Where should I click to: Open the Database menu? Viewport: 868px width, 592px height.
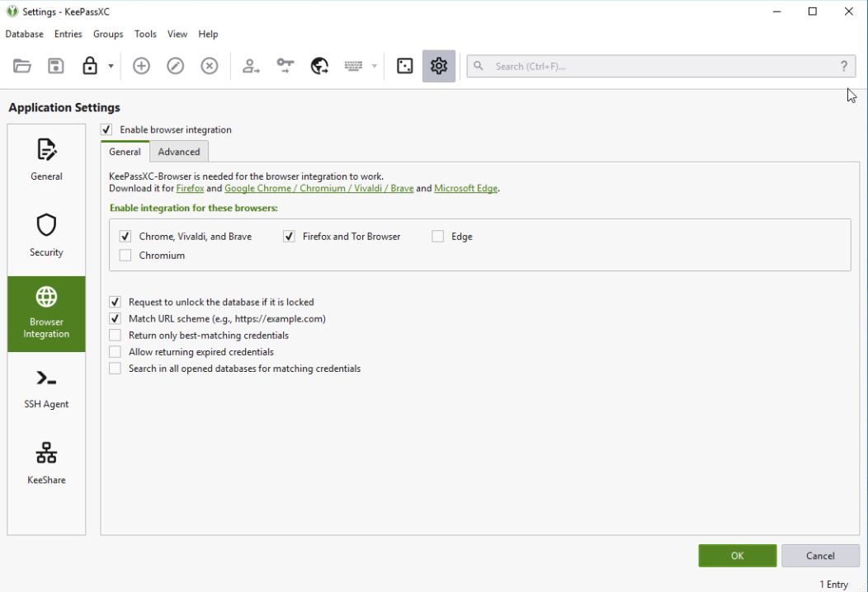pos(25,34)
